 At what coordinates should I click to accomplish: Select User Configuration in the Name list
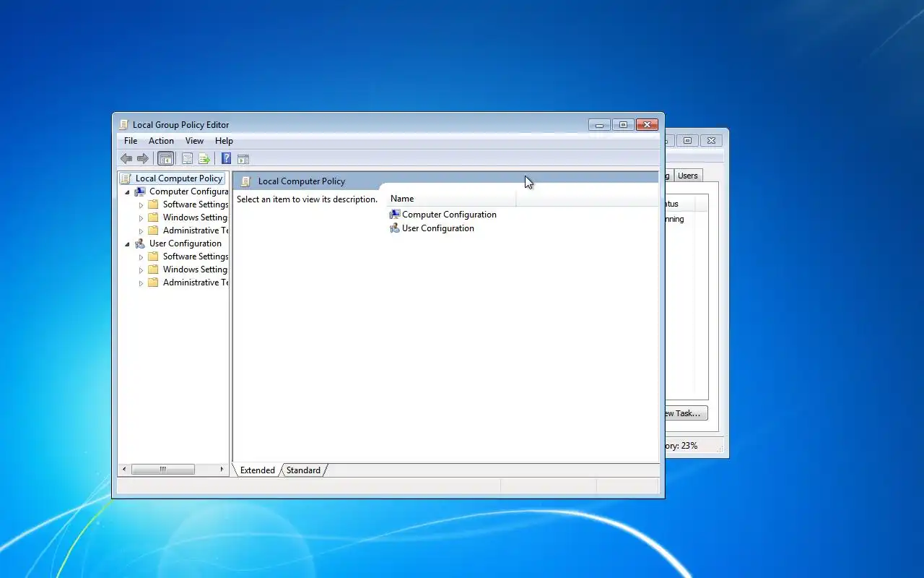438,228
